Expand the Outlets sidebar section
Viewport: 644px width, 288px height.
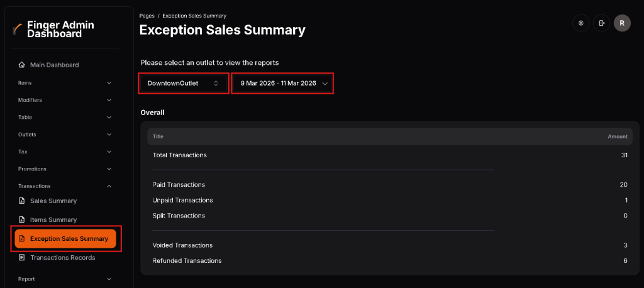tap(65, 135)
